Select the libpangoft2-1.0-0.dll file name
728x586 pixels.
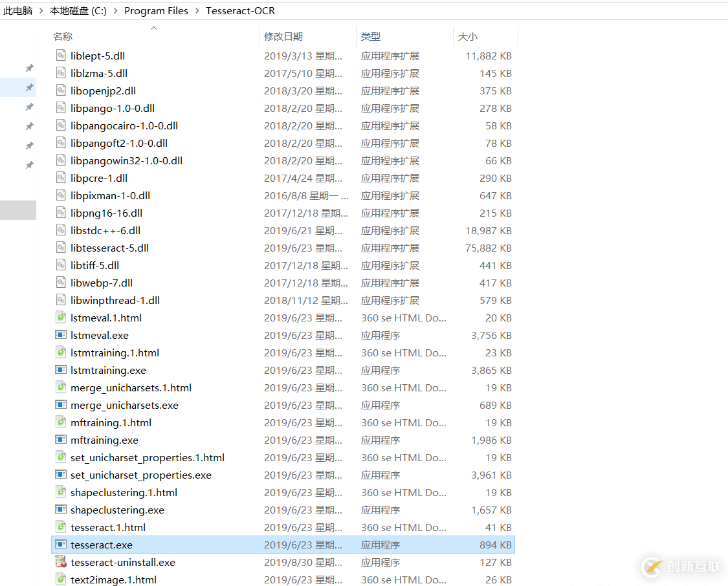click(x=119, y=144)
